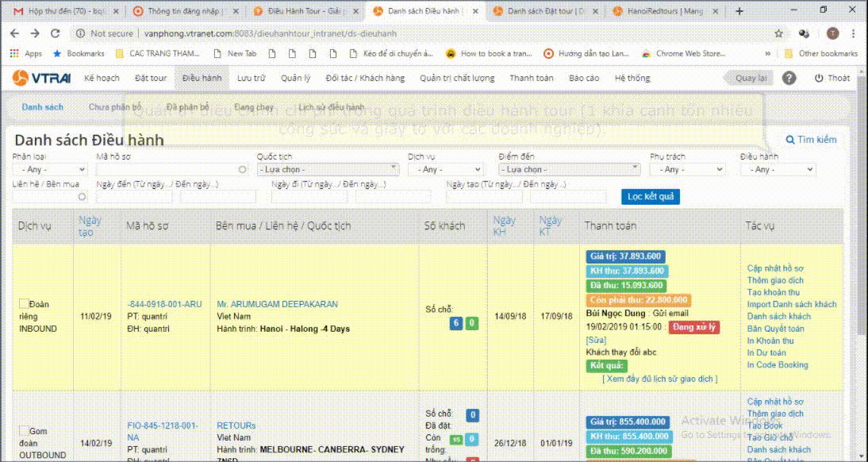Check the Đoàn riêng INBOUND row checkbox
The image size is (868, 462).
click(24, 303)
